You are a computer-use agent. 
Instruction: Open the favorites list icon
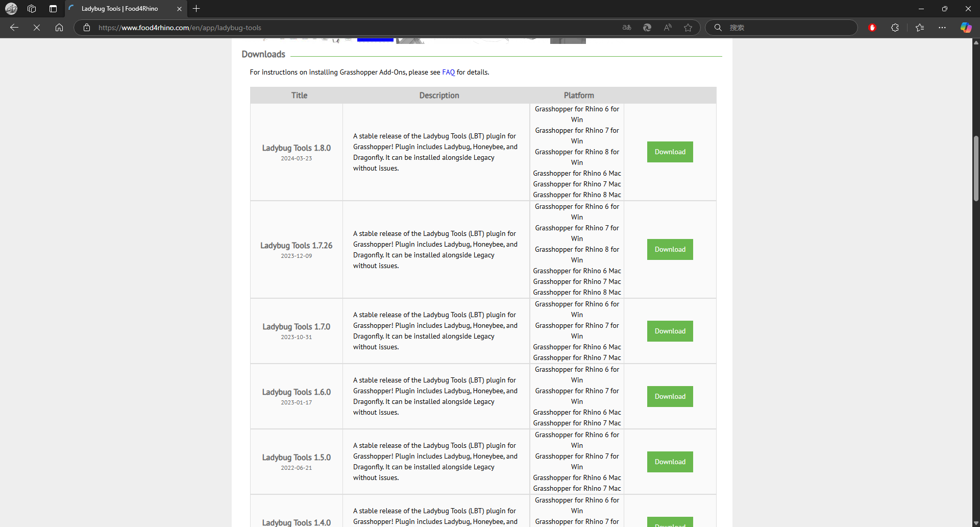pyautogui.click(x=920, y=28)
